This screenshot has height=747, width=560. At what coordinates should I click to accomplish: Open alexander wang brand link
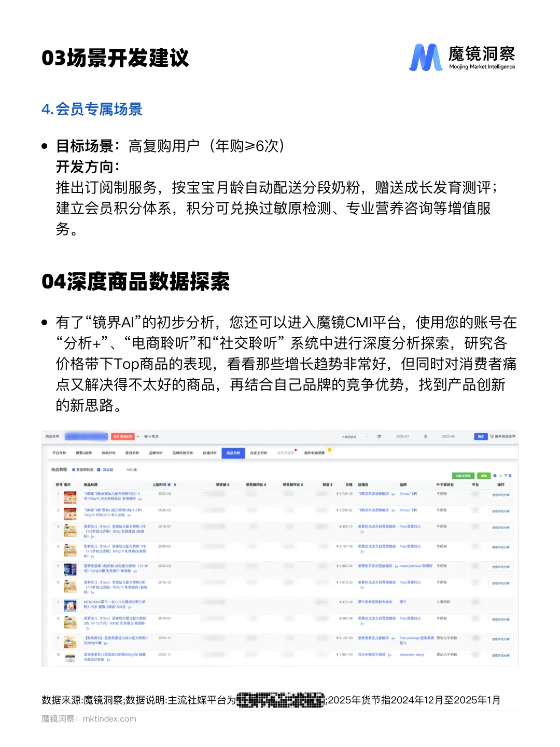[412, 655]
